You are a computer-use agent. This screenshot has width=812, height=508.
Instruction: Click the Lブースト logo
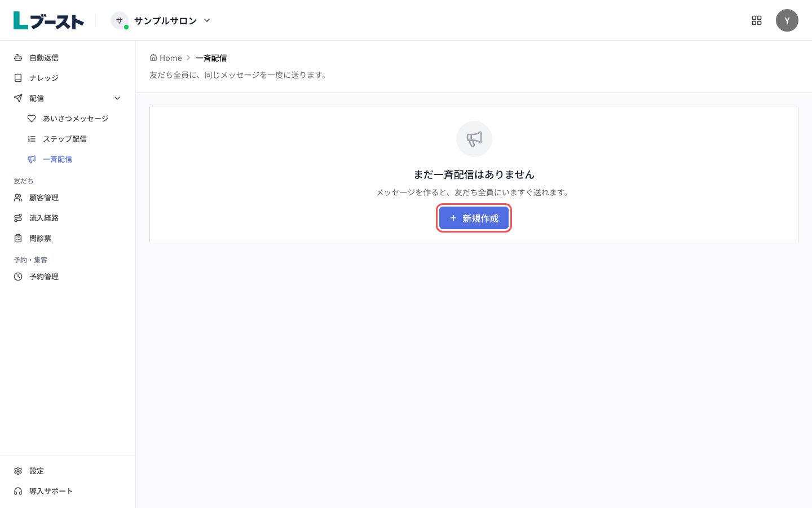48,20
